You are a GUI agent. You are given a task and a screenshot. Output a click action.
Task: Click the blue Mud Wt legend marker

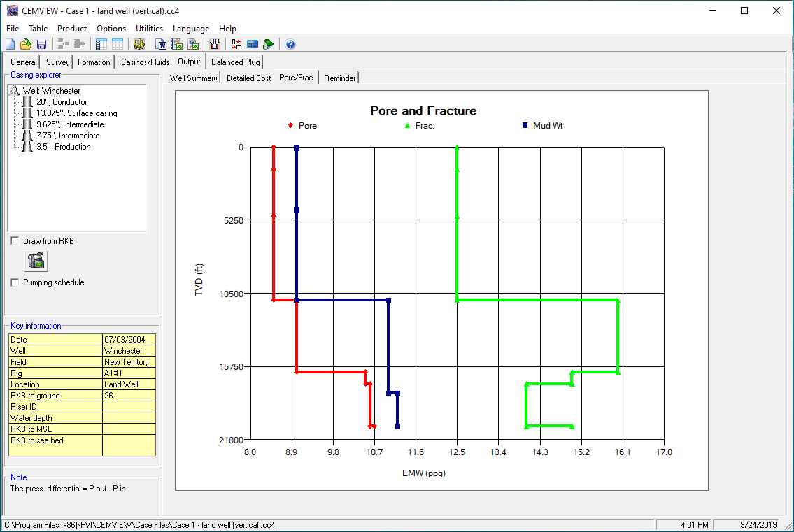[x=525, y=126]
